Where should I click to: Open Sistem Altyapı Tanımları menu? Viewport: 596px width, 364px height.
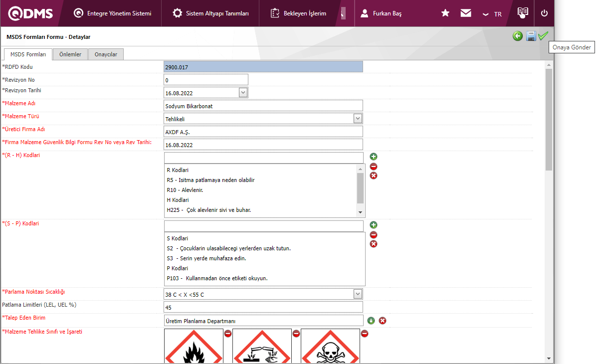click(210, 13)
